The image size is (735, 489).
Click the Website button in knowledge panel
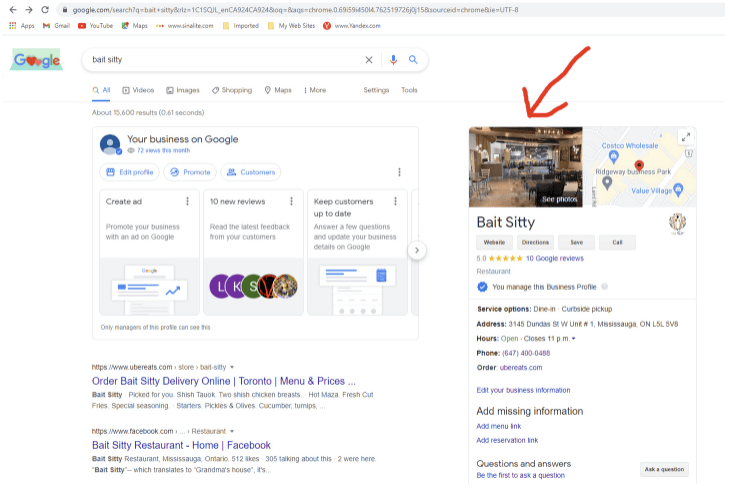tap(495, 242)
